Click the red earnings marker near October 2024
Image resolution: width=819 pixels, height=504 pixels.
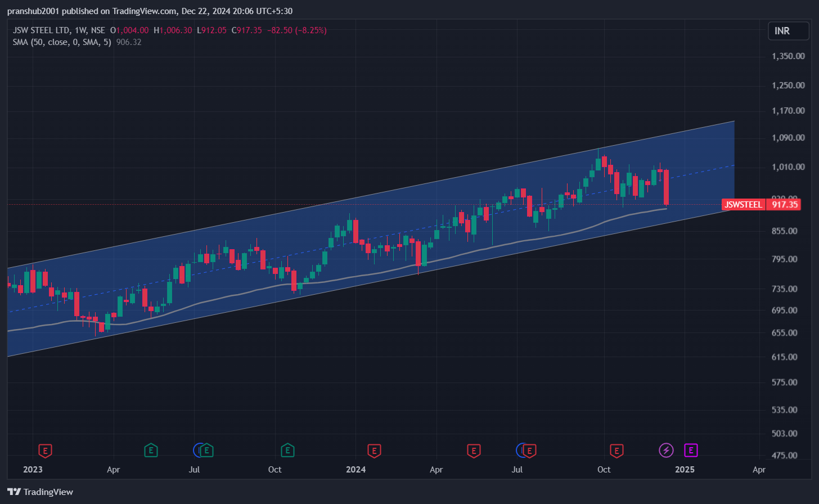coord(617,451)
